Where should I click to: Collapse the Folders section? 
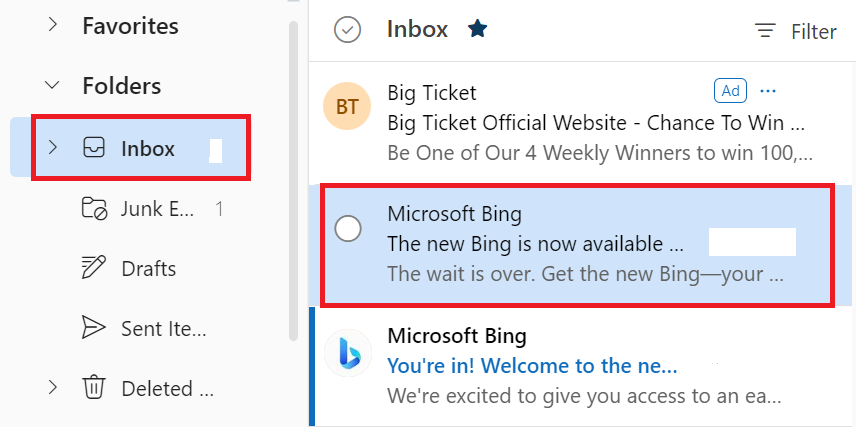52,85
